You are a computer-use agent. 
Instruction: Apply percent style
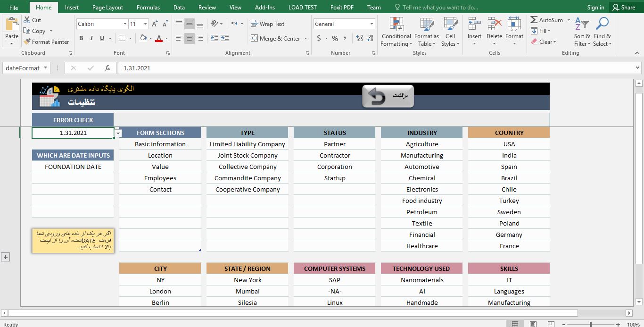[x=335, y=38]
